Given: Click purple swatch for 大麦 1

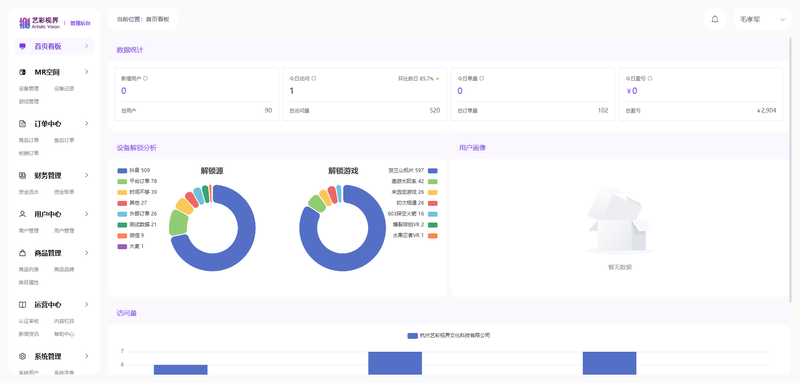Looking at the screenshot, I should click(x=122, y=246).
